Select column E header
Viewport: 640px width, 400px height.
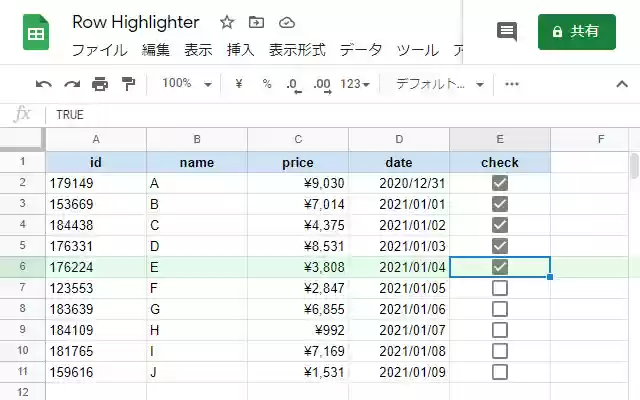click(x=500, y=140)
